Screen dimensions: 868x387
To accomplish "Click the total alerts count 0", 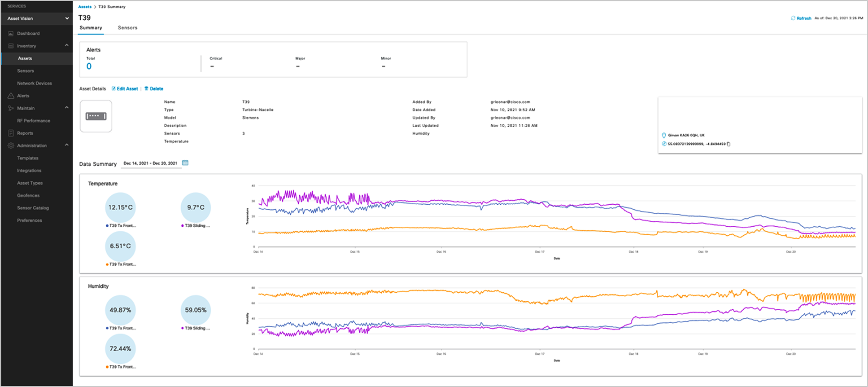I will point(89,66).
